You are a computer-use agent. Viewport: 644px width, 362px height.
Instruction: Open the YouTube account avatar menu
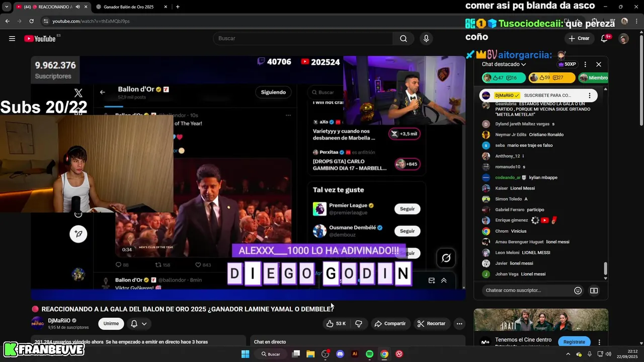[x=624, y=39]
